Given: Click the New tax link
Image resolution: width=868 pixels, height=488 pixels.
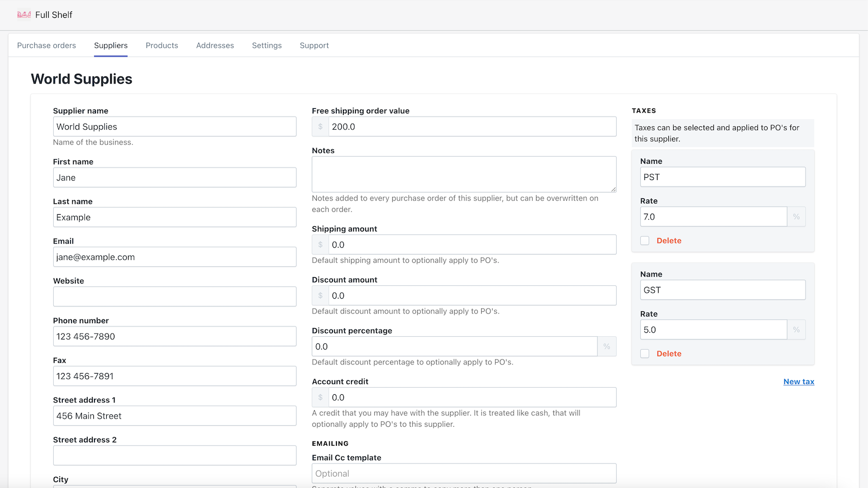Looking at the screenshot, I should pos(799,382).
